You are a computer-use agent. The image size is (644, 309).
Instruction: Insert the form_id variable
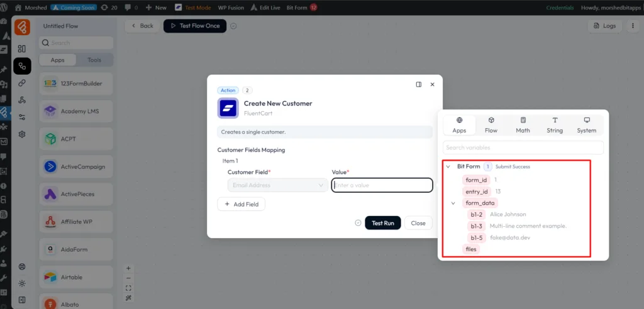click(x=476, y=180)
